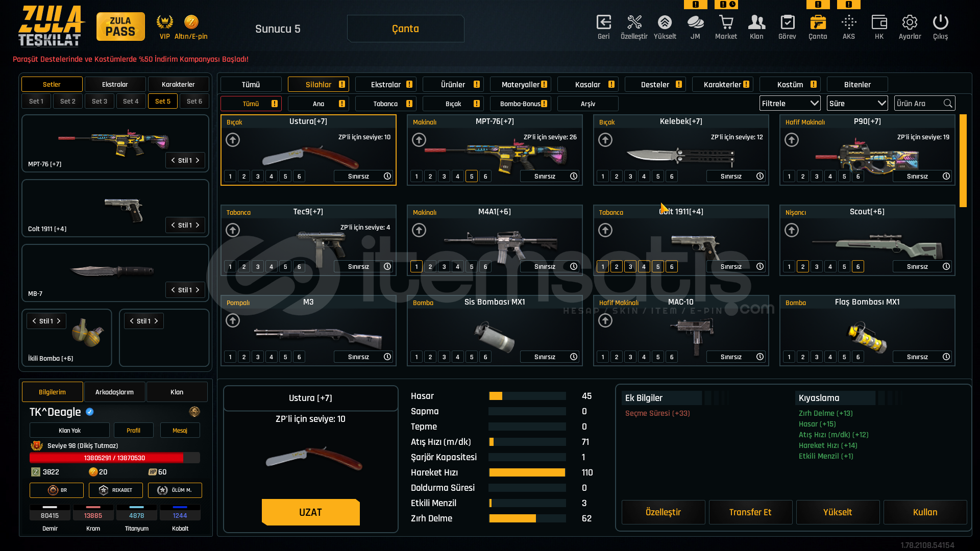Click the Kullan button
This screenshot has height=551, width=980.
(x=925, y=512)
